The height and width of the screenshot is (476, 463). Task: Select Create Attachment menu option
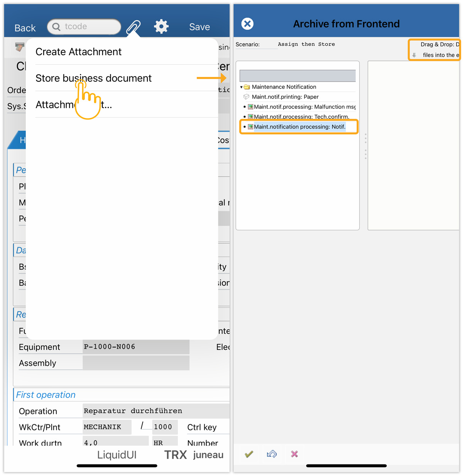click(79, 52)
